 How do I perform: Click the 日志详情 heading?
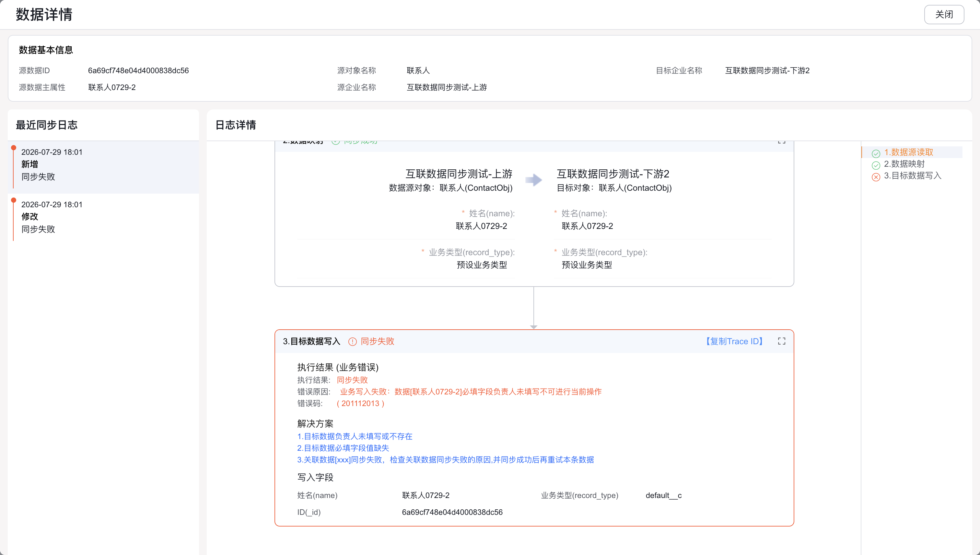[235, 125]
